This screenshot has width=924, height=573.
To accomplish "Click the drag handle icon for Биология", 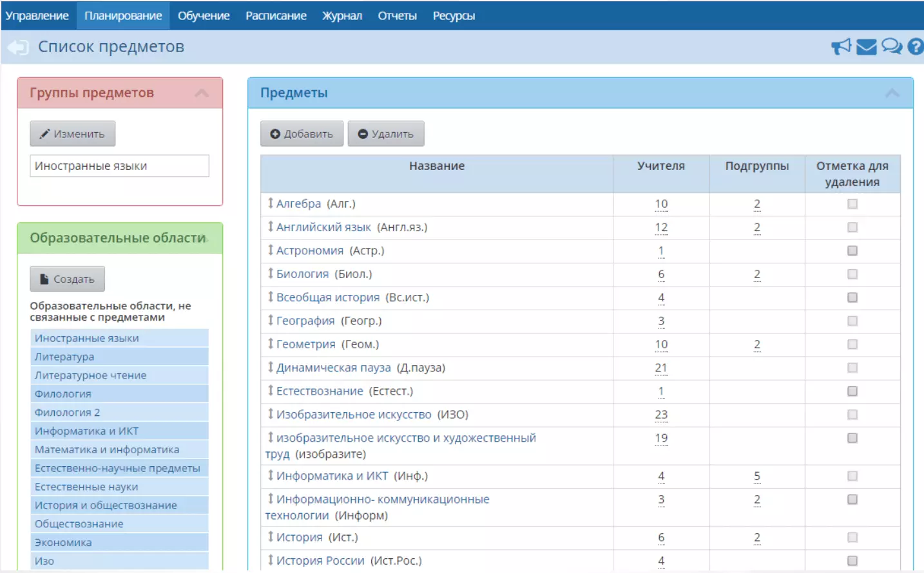I will (271, 274).
